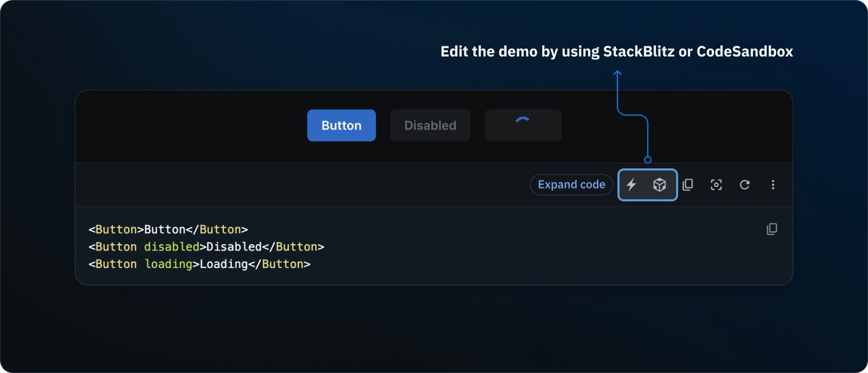Open the demo in CodeSandbox

[x=660, y=185]
